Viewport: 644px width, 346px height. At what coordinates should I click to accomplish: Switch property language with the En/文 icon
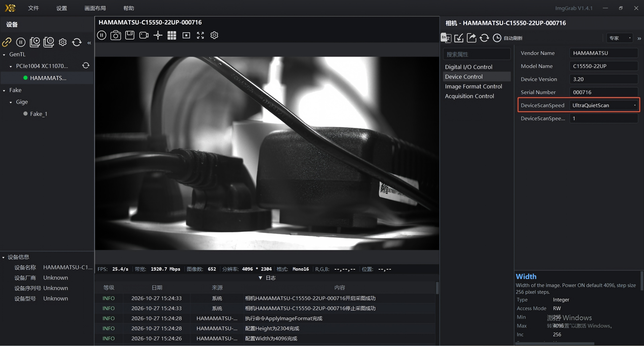tap(446, 38)
